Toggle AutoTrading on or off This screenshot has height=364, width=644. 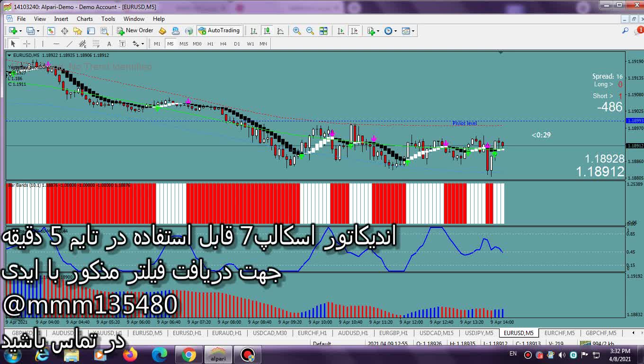(219, 31)
